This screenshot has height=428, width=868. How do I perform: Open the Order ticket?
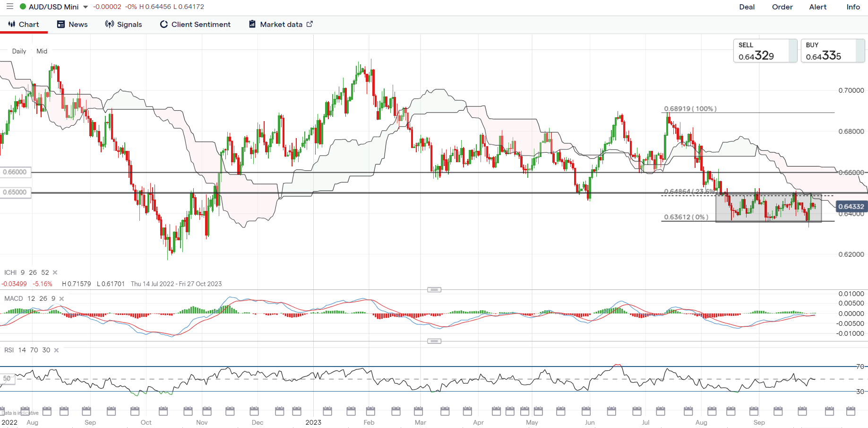782,7
